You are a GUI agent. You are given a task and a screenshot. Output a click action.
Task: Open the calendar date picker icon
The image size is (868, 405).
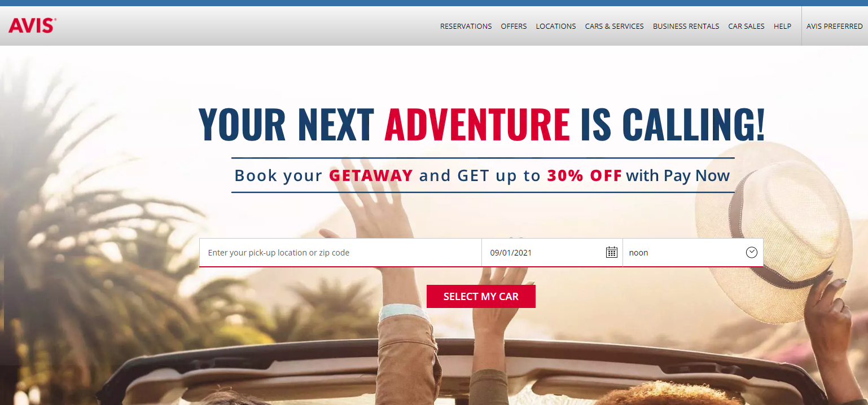tap(611, 252)
